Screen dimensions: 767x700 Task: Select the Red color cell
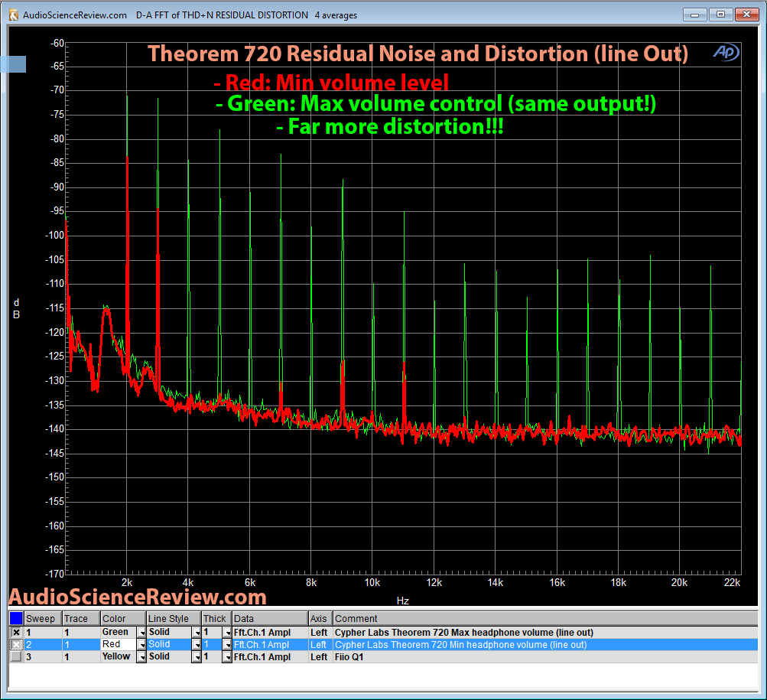tap(119, 645)
